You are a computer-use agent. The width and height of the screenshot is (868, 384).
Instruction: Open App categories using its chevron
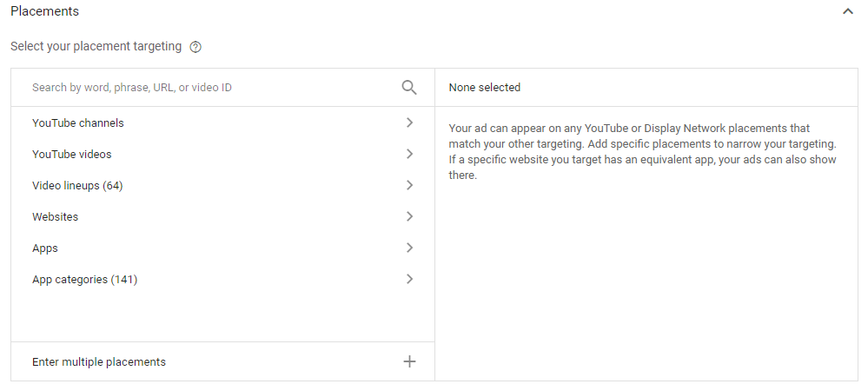coord(409,279)
